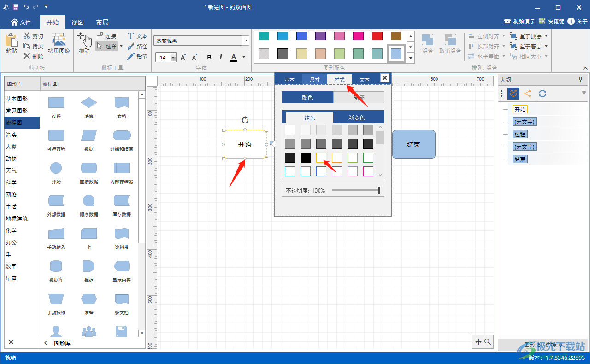Toggle italic formatting
Image resolution: width=590 pixels, height=364 pixels.
(221, 57)
